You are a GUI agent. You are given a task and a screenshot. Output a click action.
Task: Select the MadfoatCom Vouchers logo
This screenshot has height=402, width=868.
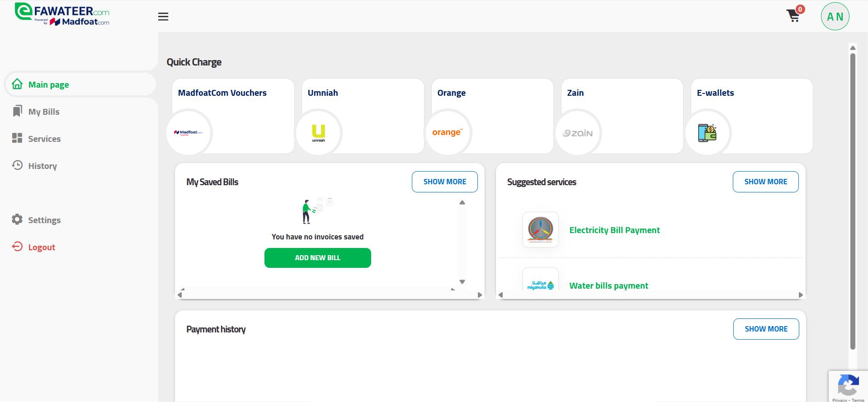(x=189, y=133)
